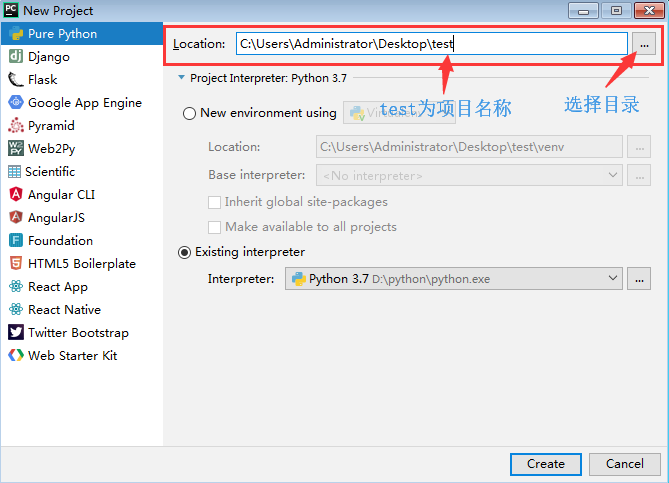Select the Twitter Bootstrap list entry
This screenshot has height=483, width=669.
coord(82,333)
